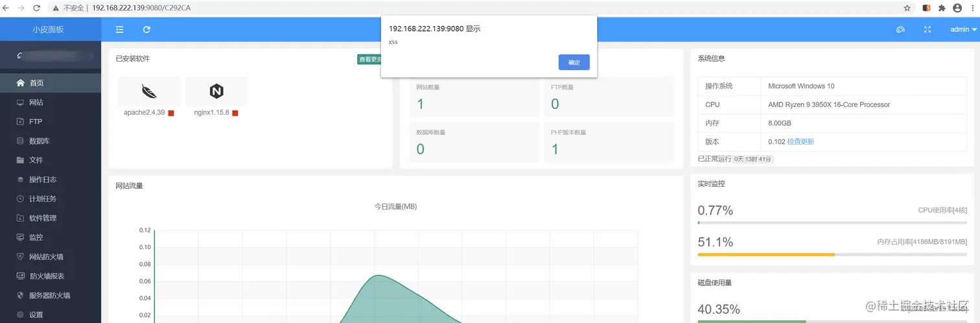Open the FTP sidebar section
The height and width of the screenshot is (323, 980).
pyautogui.click(x=51, y=121)
